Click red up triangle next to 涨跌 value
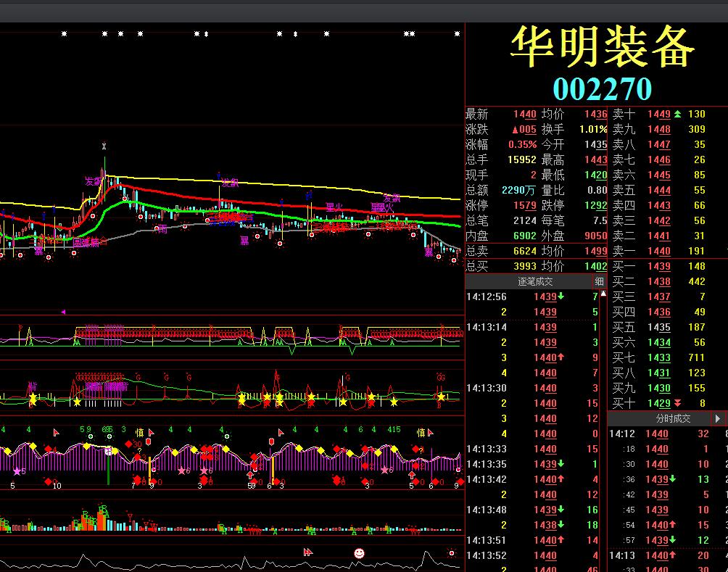728x572 pixels. (x=516, y=130)
